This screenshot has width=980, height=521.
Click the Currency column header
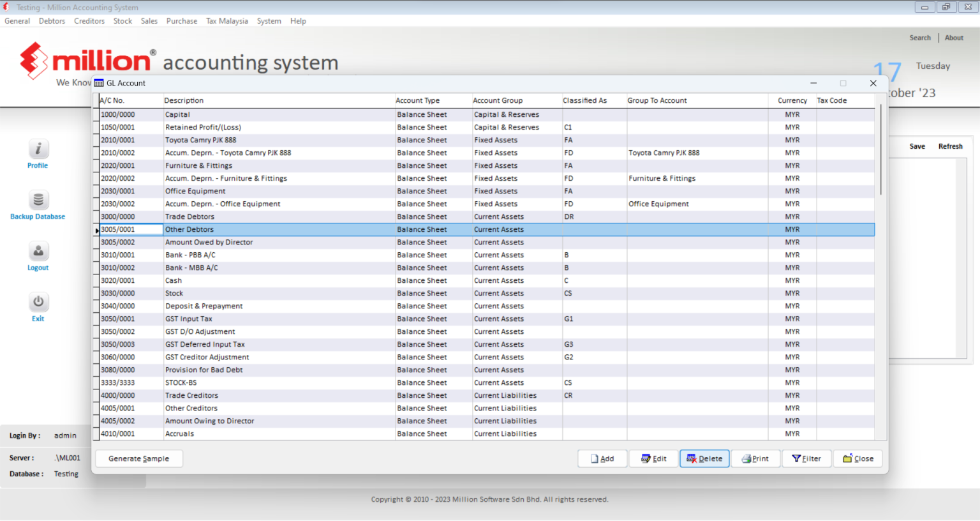[x=792, y=100]
